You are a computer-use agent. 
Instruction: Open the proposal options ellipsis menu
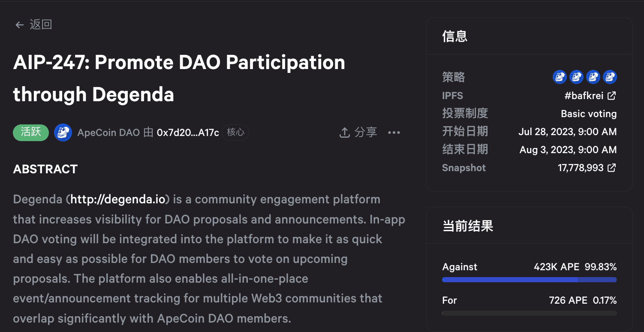(394, 133)
